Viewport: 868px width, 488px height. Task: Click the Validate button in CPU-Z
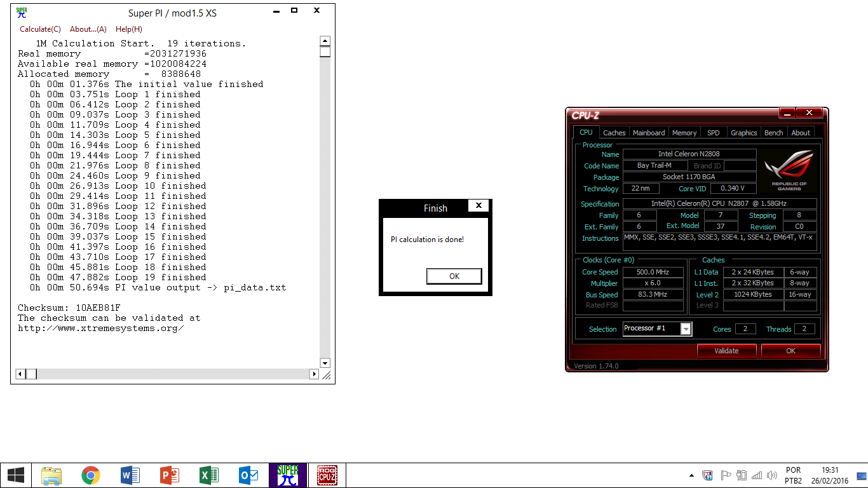(726, 351)
